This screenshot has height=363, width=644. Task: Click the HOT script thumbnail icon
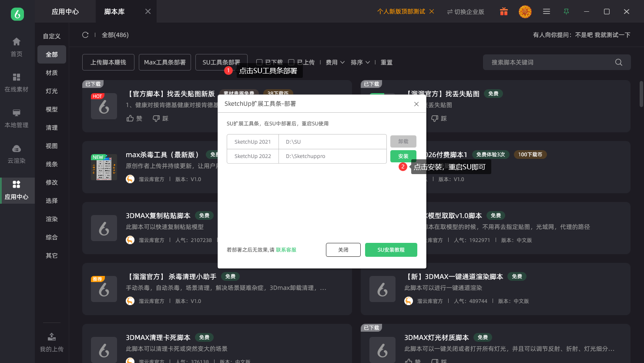coord(104,106)
